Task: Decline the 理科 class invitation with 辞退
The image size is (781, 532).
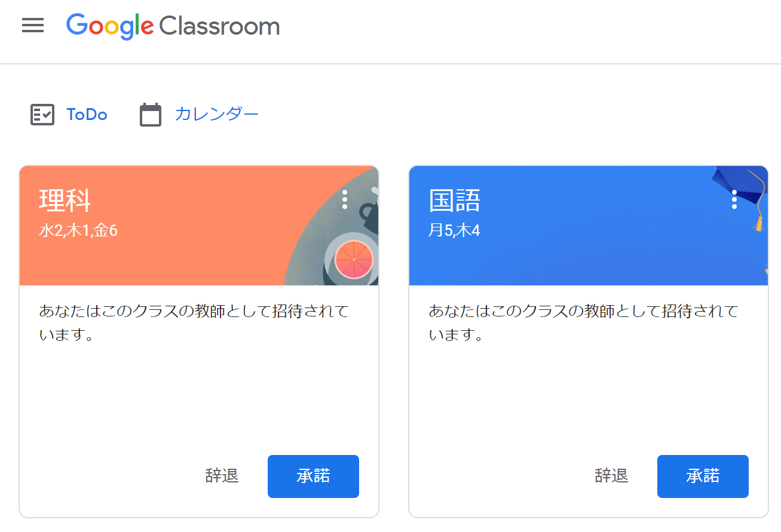Action: coord(222,476)
